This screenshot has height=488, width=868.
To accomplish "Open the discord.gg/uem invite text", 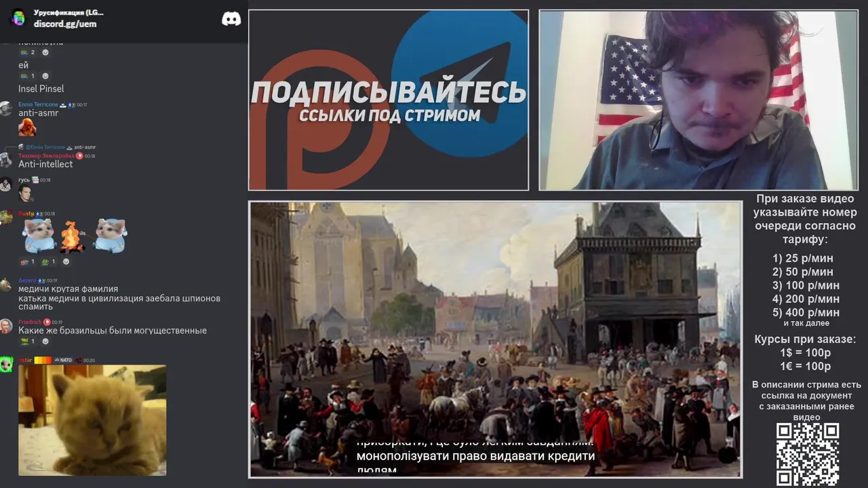I will (65, 24).
